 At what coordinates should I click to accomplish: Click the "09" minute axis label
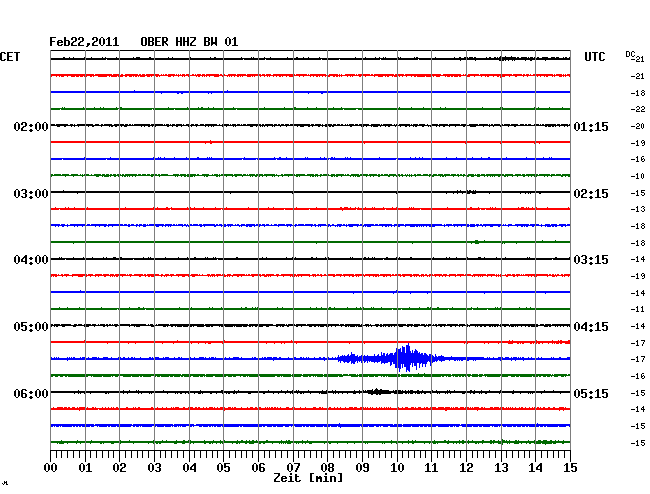tap(362, 468)
